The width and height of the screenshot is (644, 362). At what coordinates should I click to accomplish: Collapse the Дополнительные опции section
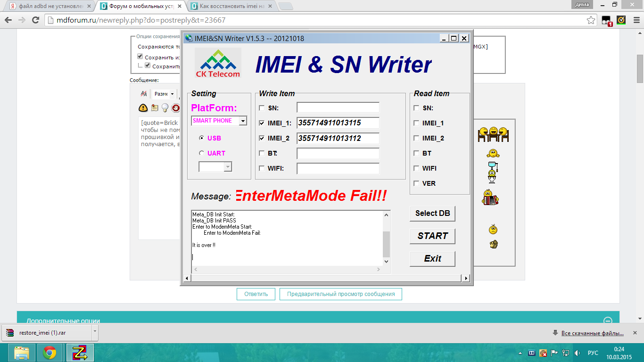point(608,321)
